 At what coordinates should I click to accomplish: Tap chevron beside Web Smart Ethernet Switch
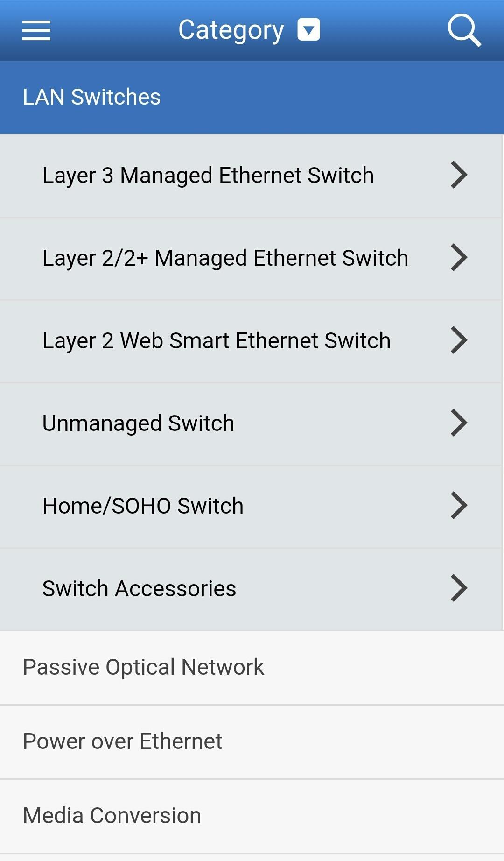click(x=459, y=340)
